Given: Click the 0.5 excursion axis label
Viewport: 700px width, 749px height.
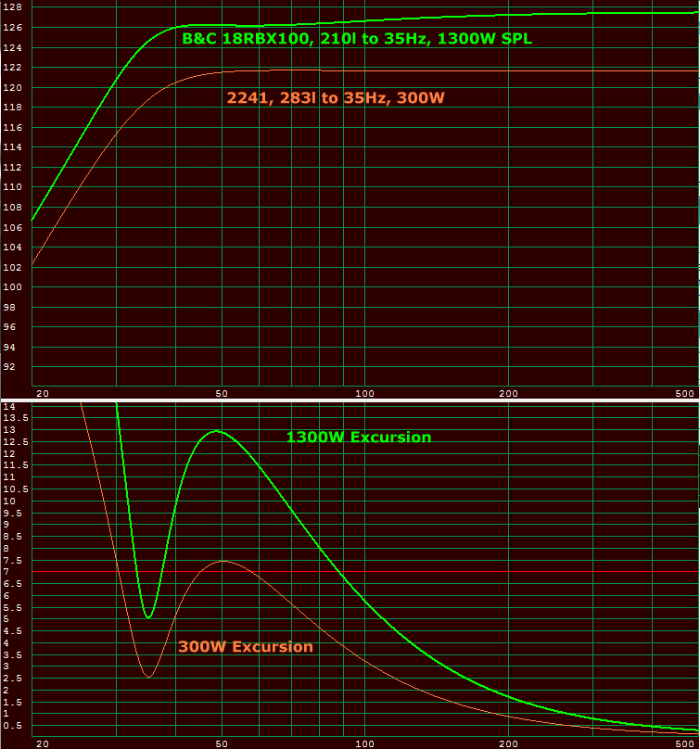Looking at the screenshot, I should (x=12, y=726).
